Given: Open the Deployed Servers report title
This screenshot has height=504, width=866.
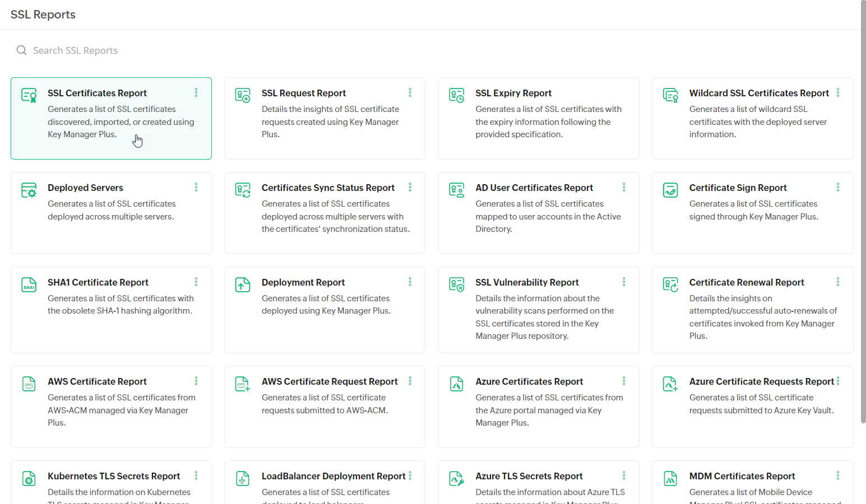Looking at the screenshot, I should point(85,188).
